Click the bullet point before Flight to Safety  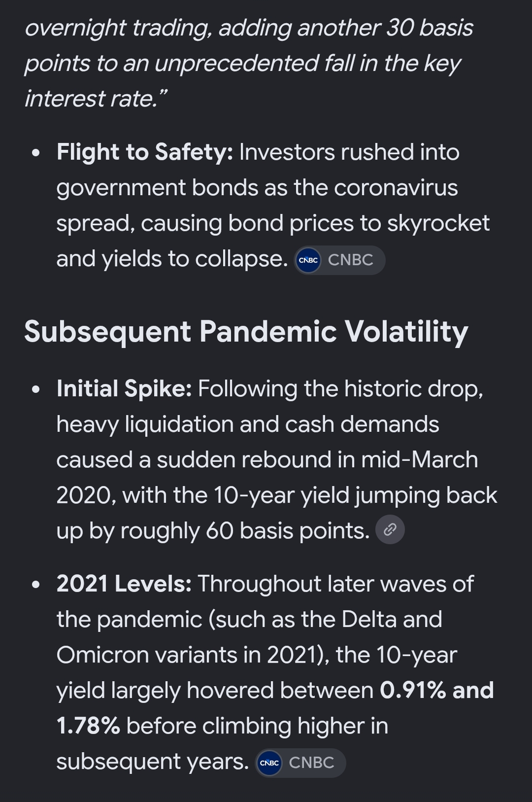[35, 153]
